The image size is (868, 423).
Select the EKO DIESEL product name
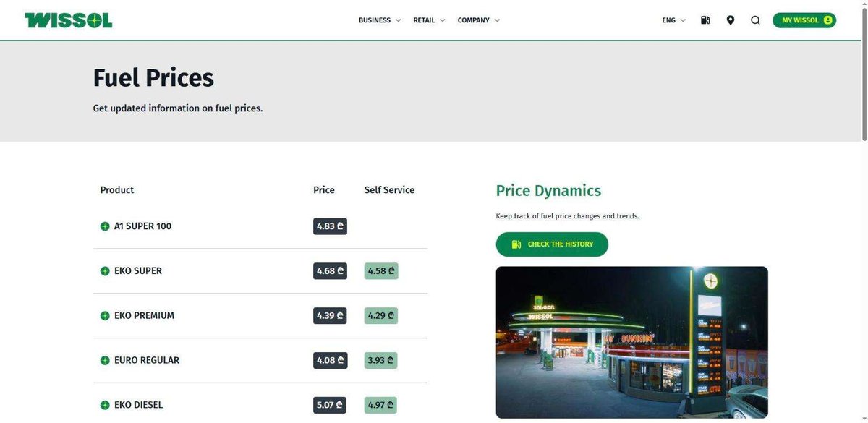(138, 406)
